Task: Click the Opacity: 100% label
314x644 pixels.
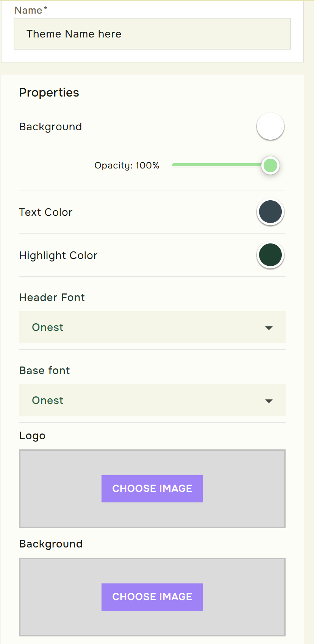Action: pos(127,165)
